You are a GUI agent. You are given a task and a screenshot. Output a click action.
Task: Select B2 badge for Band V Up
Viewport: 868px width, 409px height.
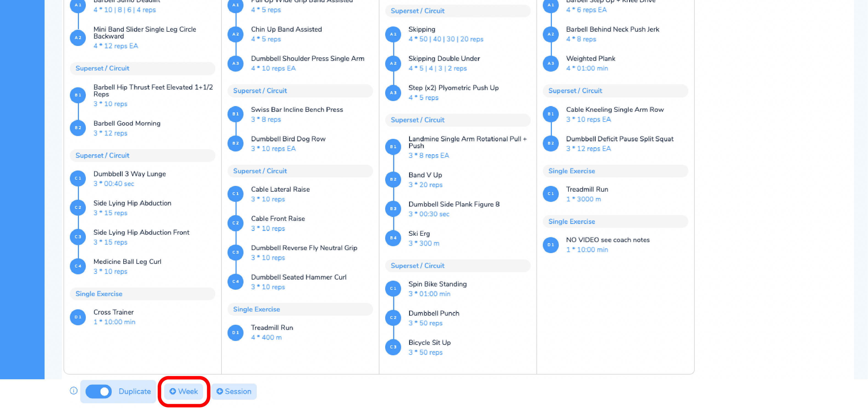pos(393,179)
